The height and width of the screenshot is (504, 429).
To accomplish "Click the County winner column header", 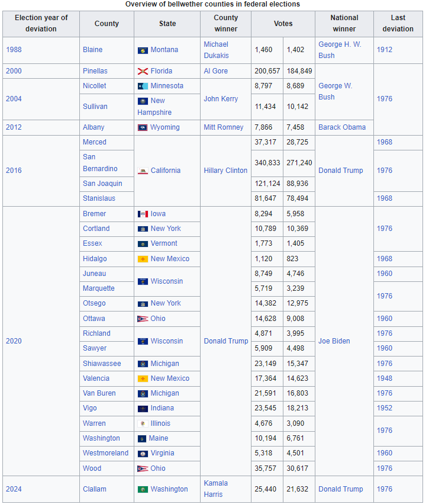I will [x=225, y=24].
